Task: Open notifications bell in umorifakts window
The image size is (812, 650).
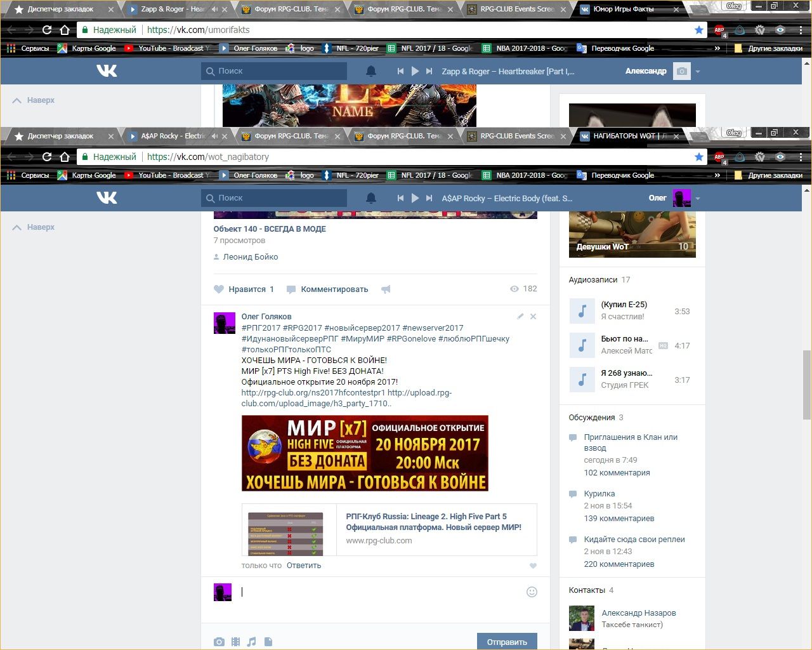Action: coord(371,71)
